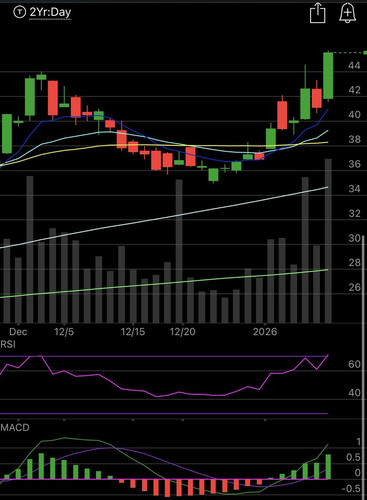Select the MACD indicator label
This screenshot has height=500, width=367.
click(15, 427)
